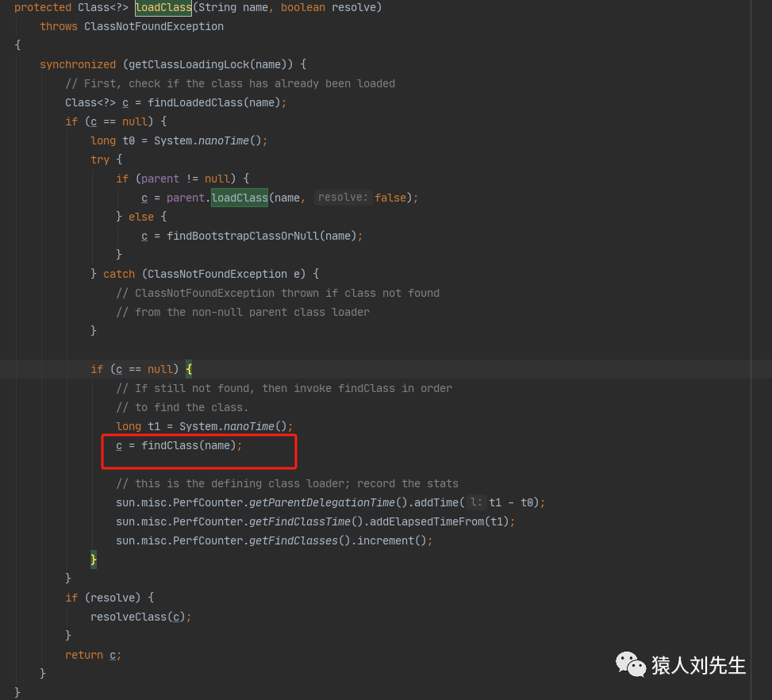Screen dimensions: 772x700
Task: Click highlighted closing yellow brace
Action: click(94, 560)
